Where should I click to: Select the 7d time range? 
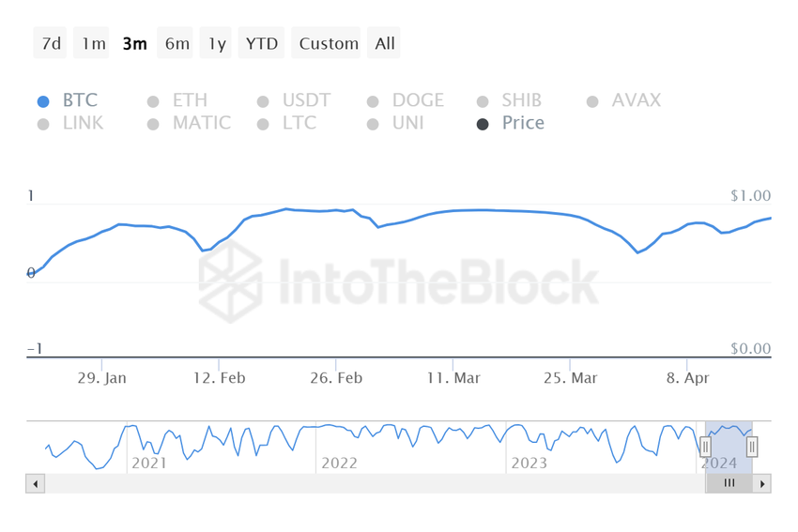click(x=51, y=43)
